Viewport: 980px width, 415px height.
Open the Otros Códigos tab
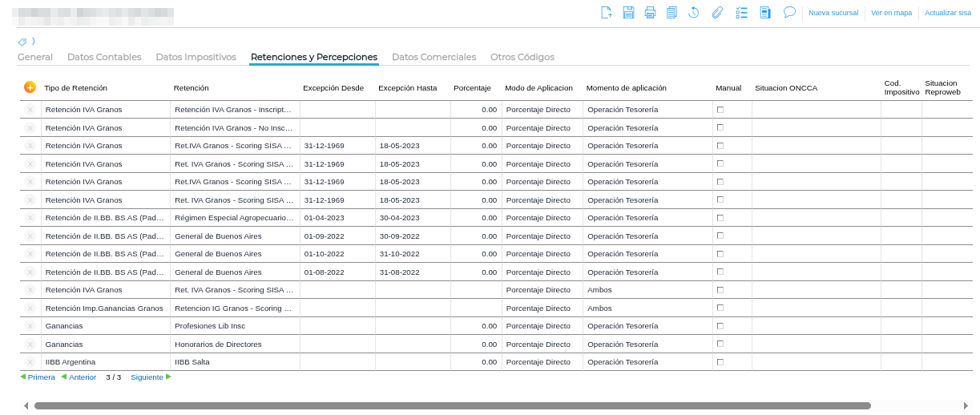522,57
